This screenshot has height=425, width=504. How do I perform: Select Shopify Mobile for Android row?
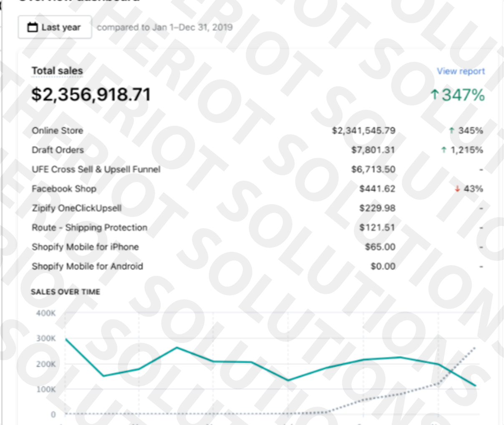pyautogui.click(x=87, y=266)
